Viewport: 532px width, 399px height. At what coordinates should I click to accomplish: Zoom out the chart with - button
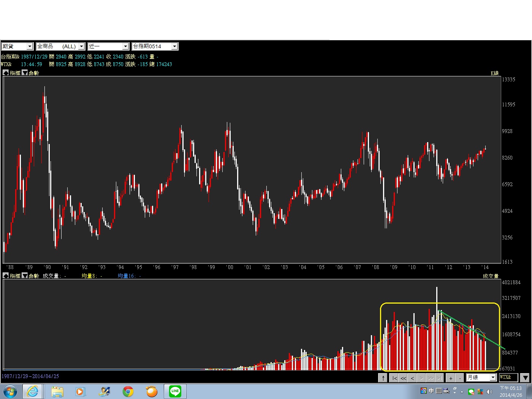[459, 378]
